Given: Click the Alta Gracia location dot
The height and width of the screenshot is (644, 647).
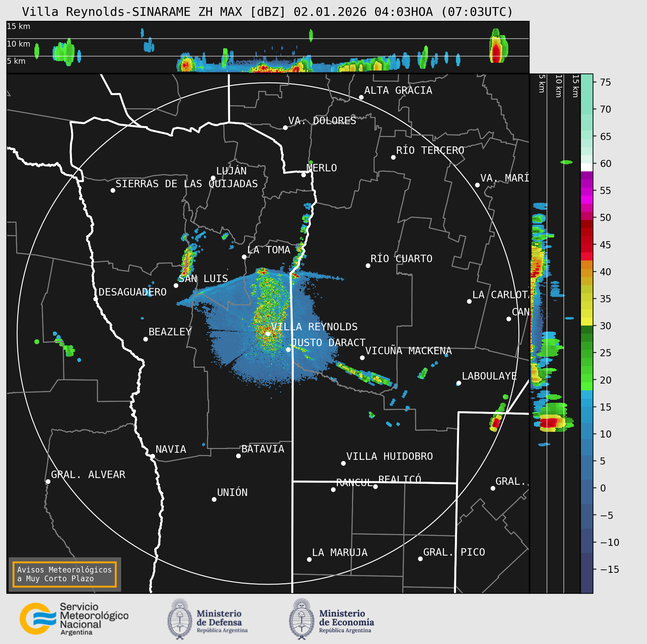Looking at the screenshot, I should [361, 97].
